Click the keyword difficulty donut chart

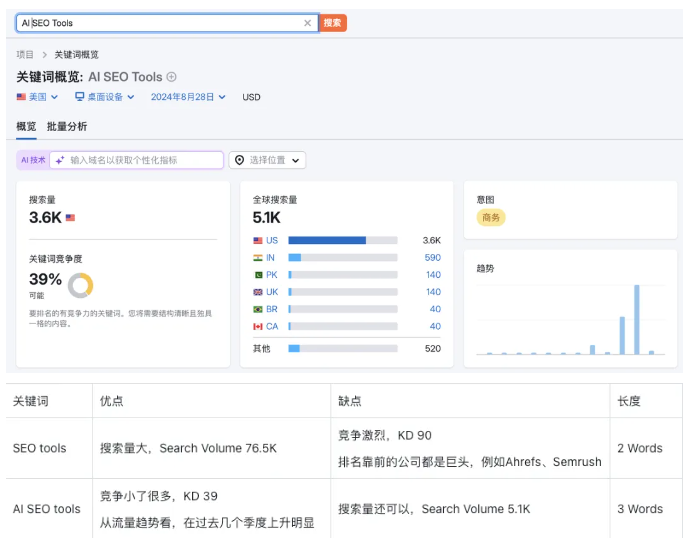tap(80, 285)
